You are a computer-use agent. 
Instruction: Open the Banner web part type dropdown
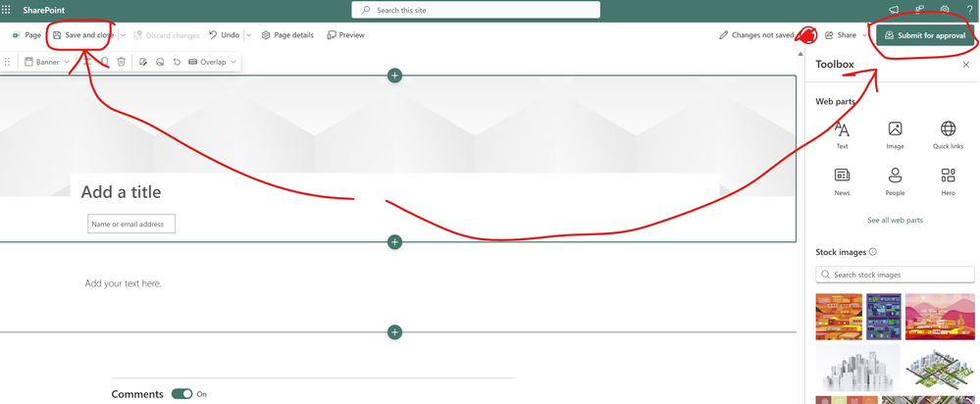coord(47,62)
